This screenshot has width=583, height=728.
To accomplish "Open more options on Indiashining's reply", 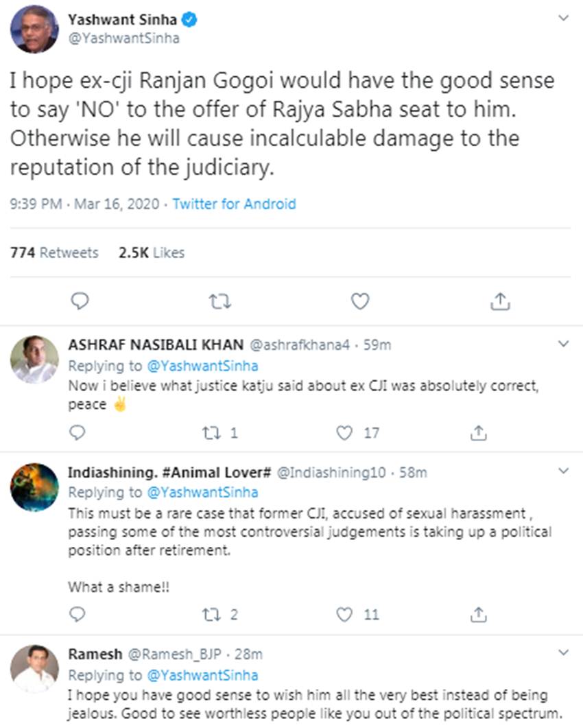I will pyautogui.click(x=564, y=471).
